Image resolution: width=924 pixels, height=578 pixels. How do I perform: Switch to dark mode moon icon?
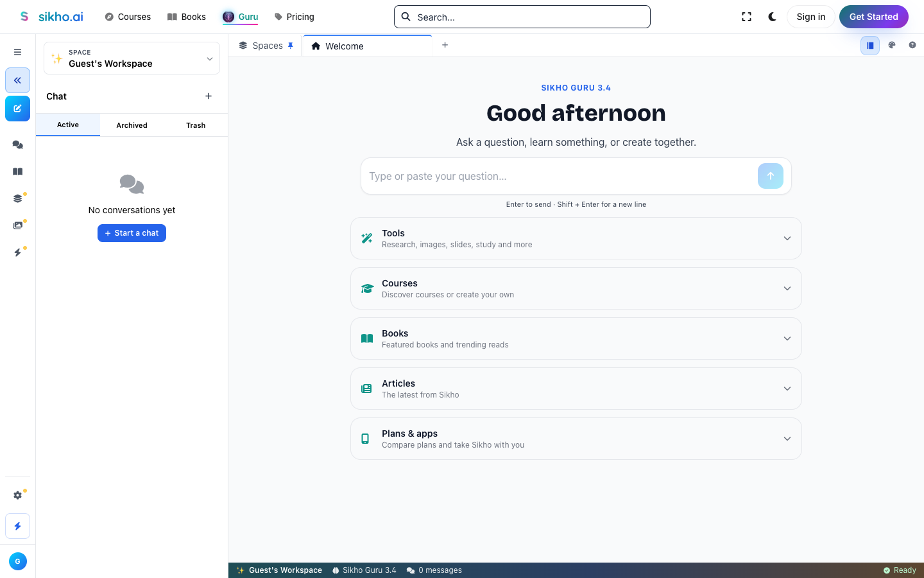point(772,17)
